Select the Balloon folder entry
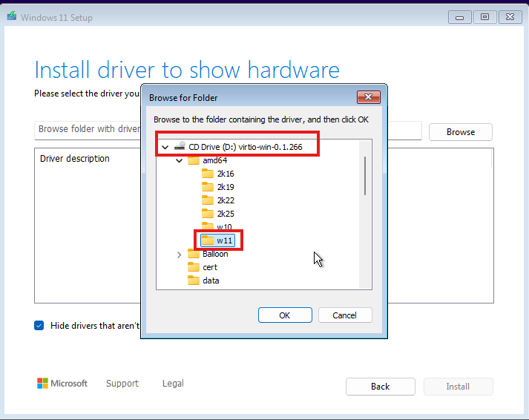This screenshot has width=529, height=420. click(x=215, y=254)
